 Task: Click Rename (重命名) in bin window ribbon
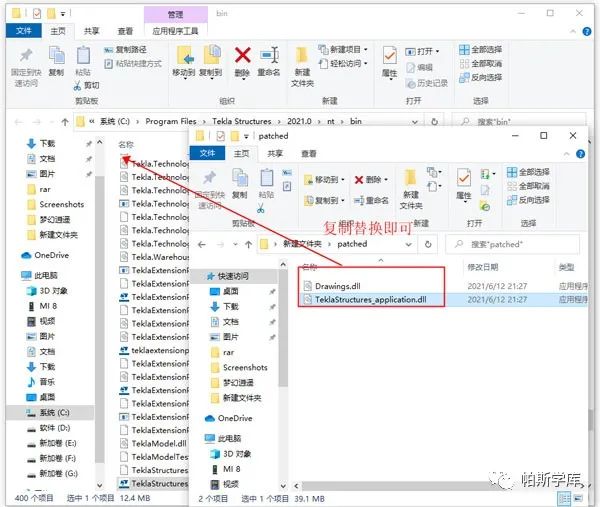pyautogui.click(x=269, y=61)
